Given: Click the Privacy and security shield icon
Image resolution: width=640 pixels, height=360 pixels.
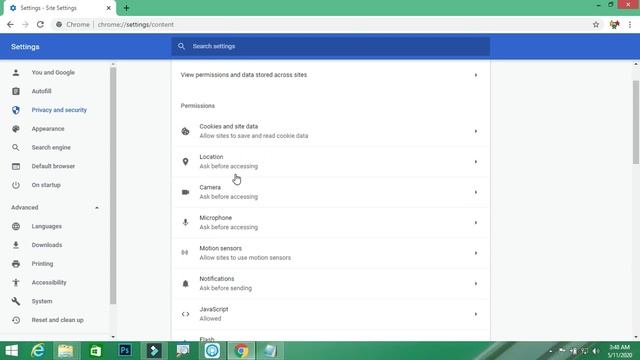Looking at the screenshot, I should tap(16, 110).
